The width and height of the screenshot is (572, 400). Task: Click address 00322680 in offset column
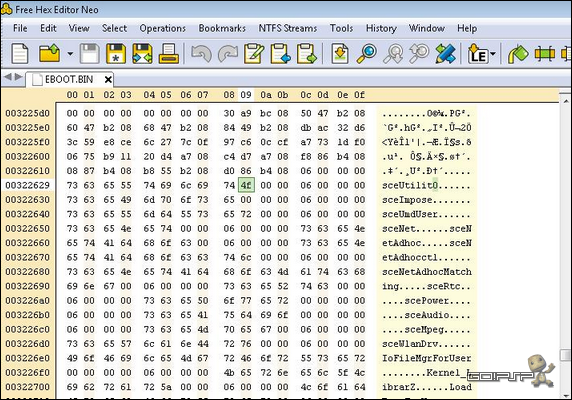pyautogui.click(x=28, y=272)
